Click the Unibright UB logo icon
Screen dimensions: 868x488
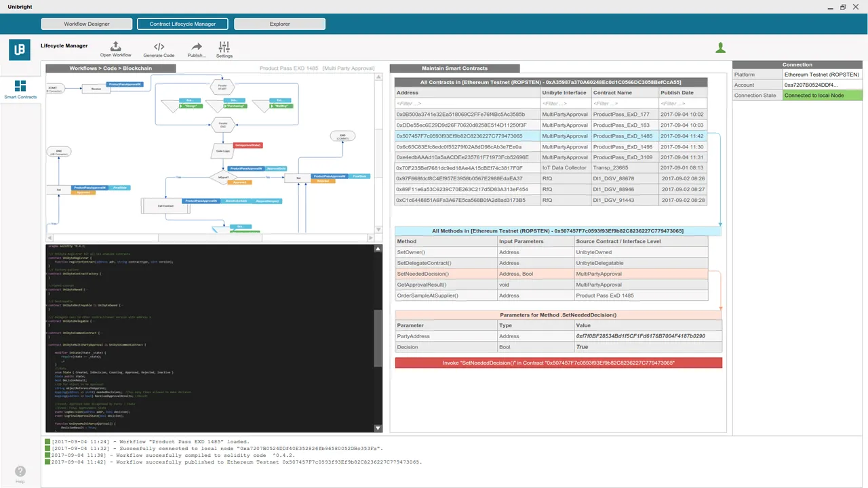pos(20,50)
